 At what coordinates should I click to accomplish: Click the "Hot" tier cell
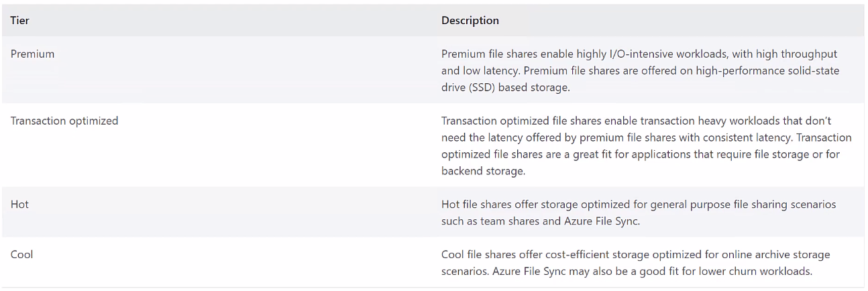pos(19,205)
